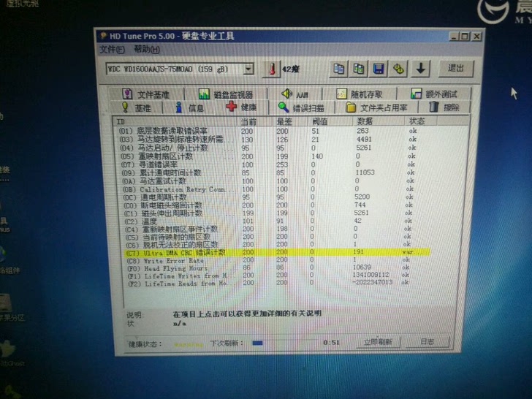Switch to the 信息 tab
The image size is (532, 399).
pos(190,107)
